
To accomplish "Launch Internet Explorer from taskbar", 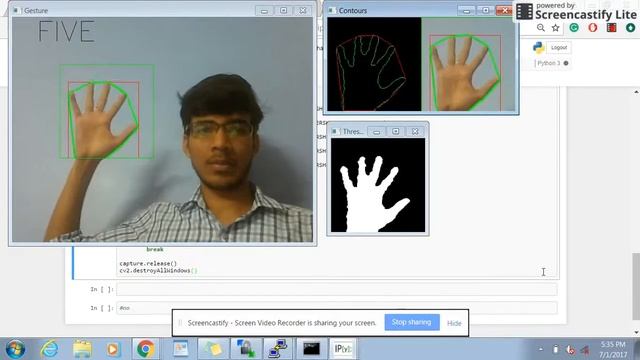I will pyautogui.click(x=49, y=349).
